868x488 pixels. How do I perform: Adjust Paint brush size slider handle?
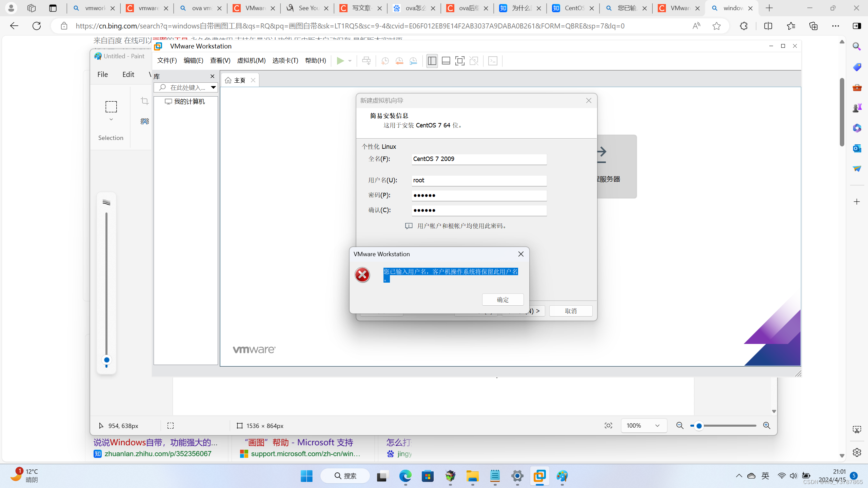106,360
